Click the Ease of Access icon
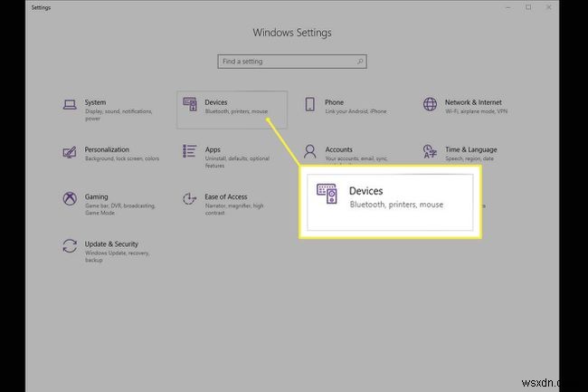588x392 pixels. [189, 199]
